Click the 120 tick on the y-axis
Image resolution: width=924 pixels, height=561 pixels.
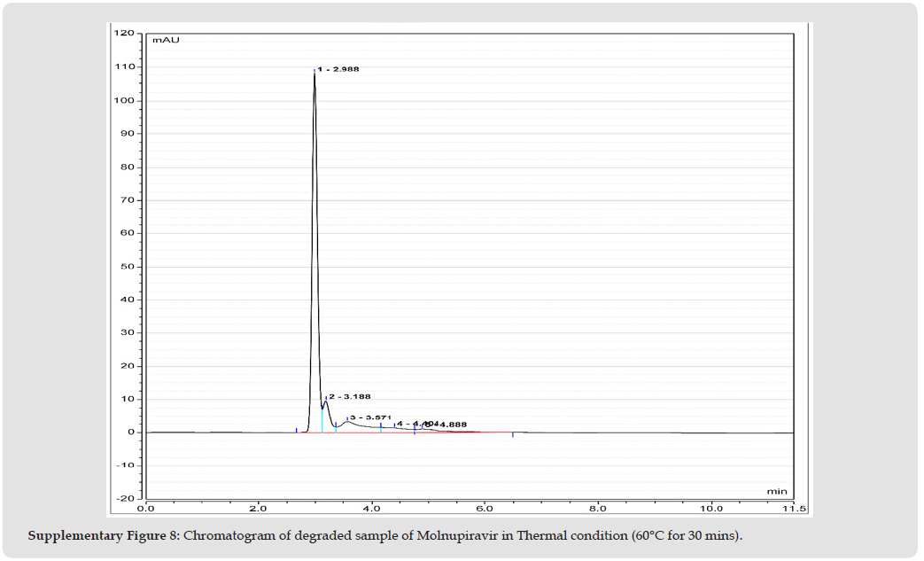click(x=124, y=34)
